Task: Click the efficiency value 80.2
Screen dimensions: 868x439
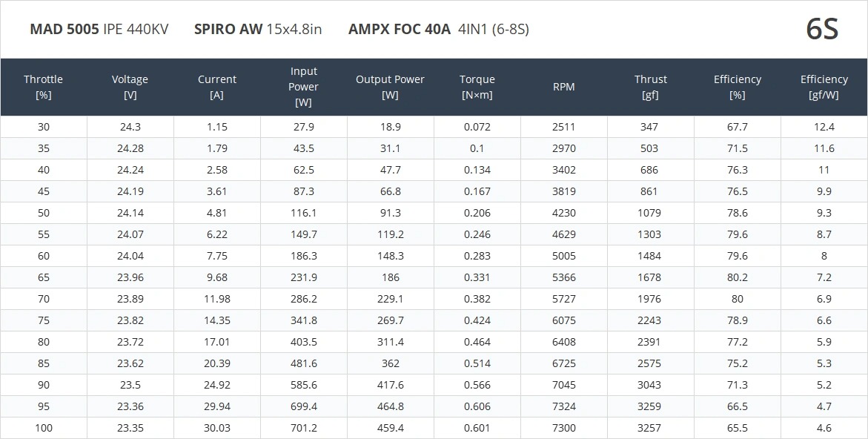Action: [x=737, y=277]
